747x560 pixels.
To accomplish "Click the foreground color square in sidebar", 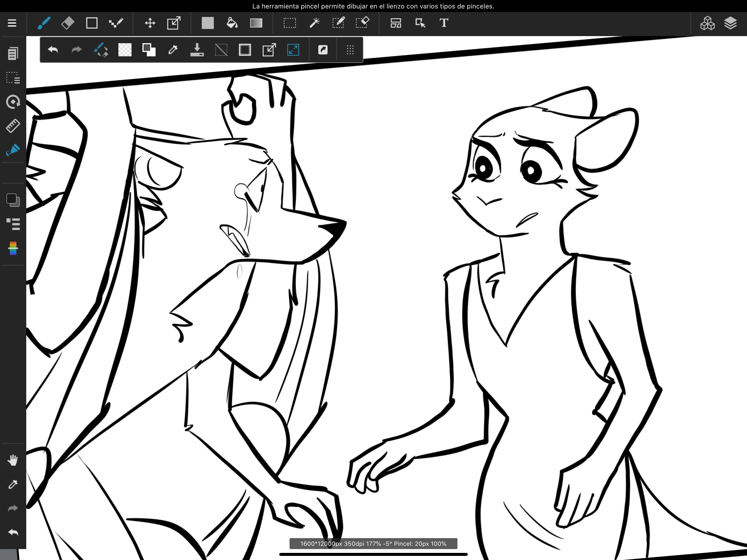I will coord(11,199).
